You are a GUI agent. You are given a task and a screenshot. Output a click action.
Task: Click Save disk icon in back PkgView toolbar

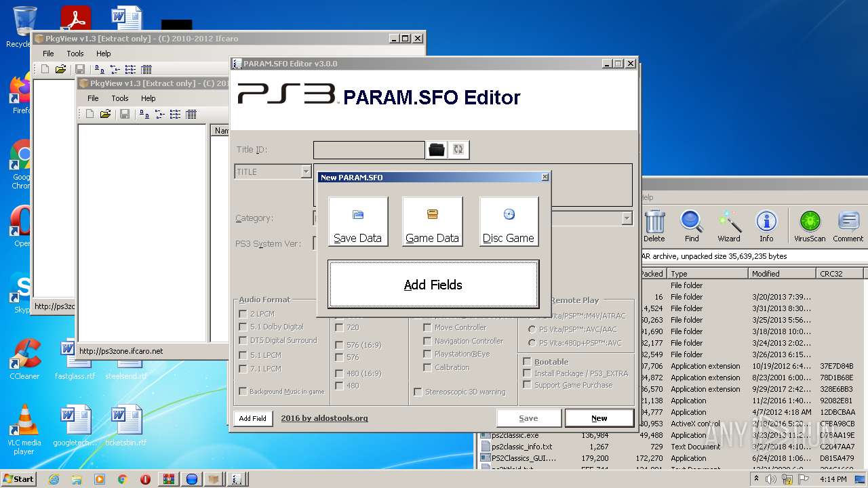[79, 69]
